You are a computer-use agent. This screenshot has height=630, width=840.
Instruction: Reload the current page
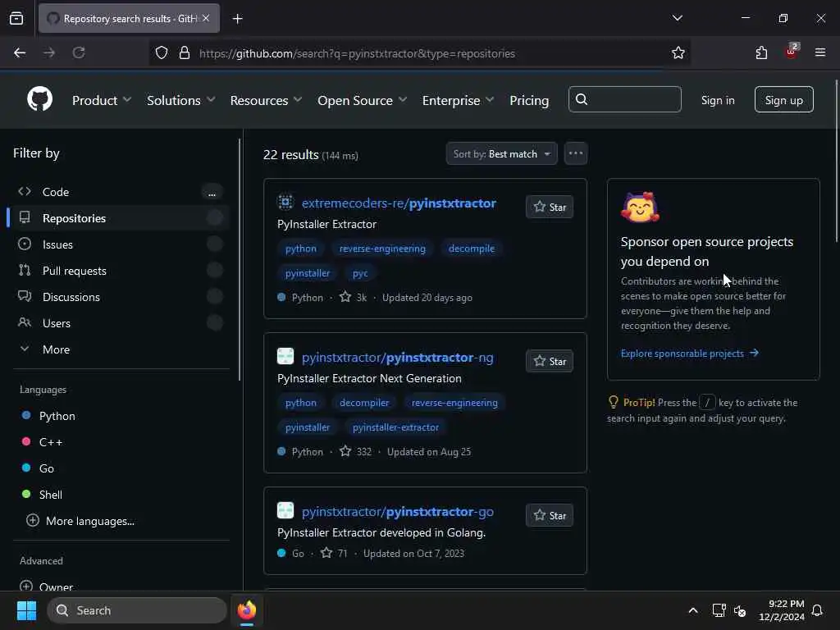tap(79, 52)
